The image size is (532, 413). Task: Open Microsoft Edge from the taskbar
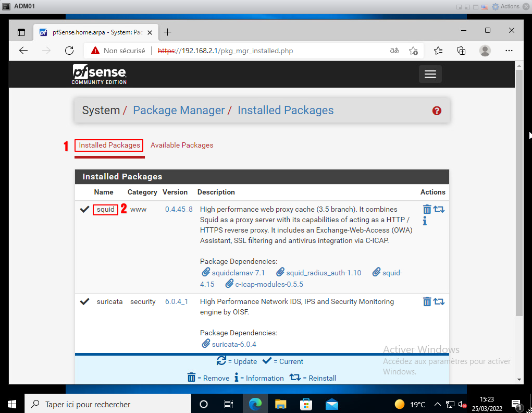click(x=255, y=404)
